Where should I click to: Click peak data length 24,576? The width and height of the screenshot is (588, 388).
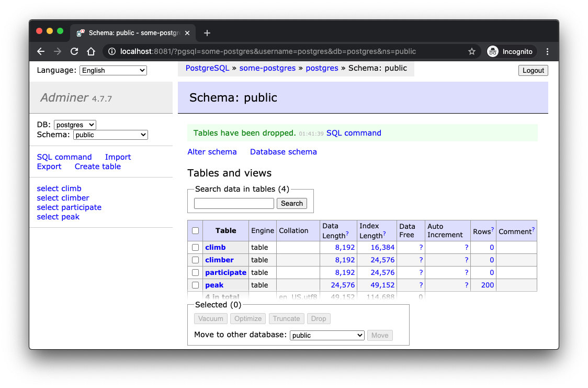(x=343, y=285)
